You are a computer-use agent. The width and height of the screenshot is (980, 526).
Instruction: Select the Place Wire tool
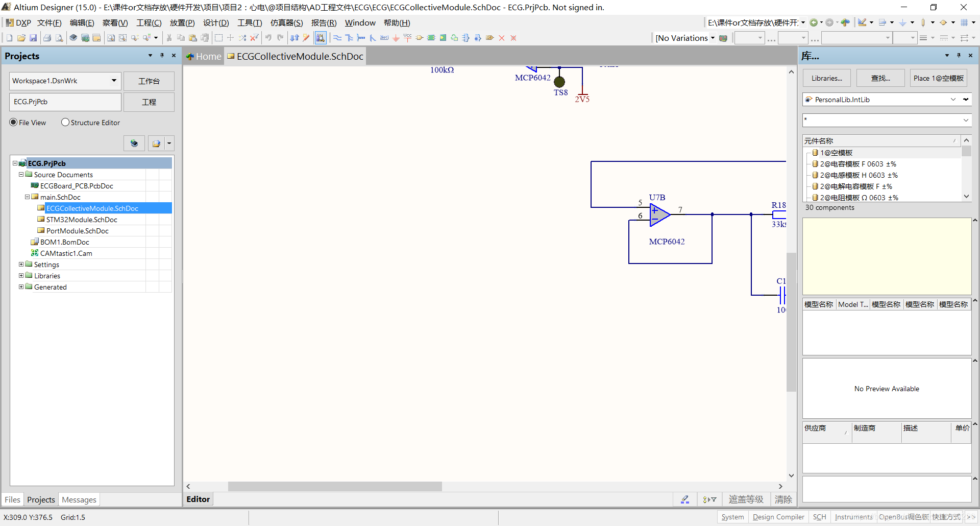(x=337, y=38)
